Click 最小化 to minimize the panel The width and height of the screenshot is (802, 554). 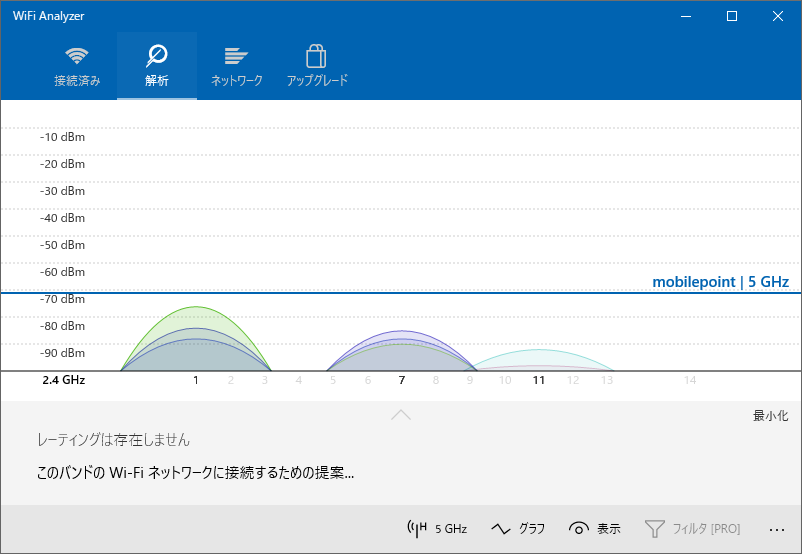770,416
